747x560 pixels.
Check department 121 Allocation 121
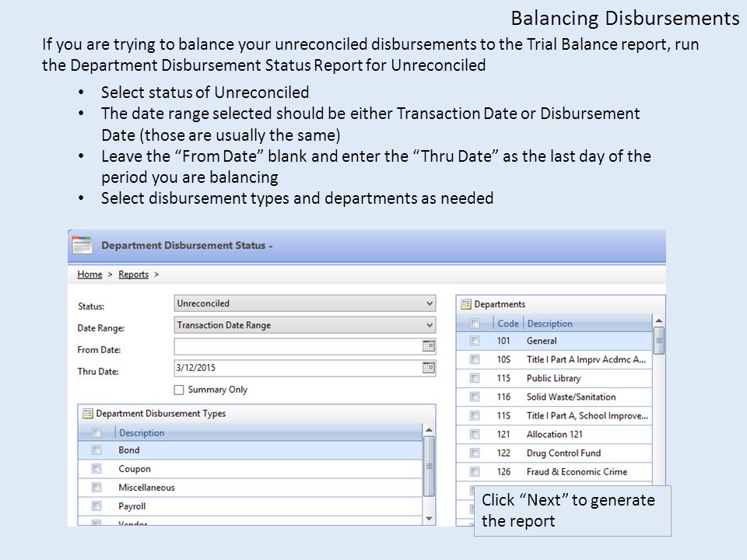tap(475, 434)
